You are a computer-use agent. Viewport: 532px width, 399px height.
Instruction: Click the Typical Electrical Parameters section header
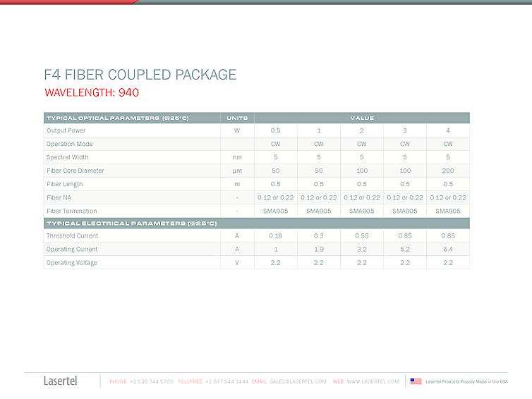[x=131, y=223]
